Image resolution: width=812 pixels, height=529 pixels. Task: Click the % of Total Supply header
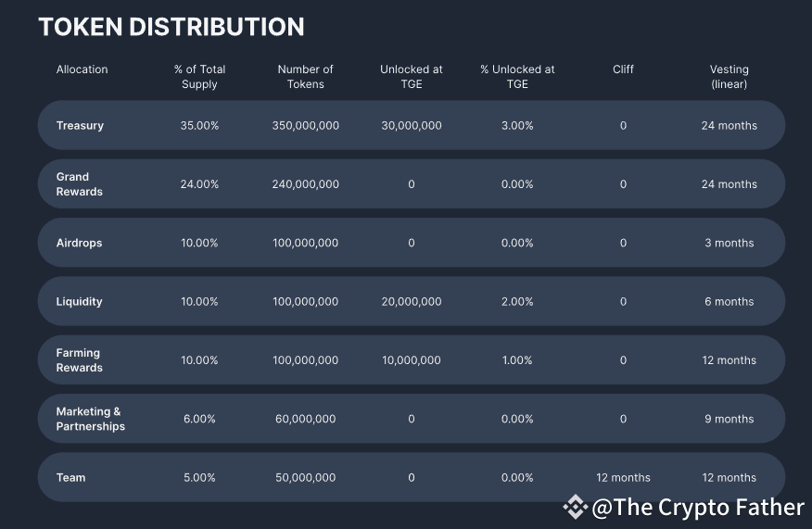pos(199,77)
